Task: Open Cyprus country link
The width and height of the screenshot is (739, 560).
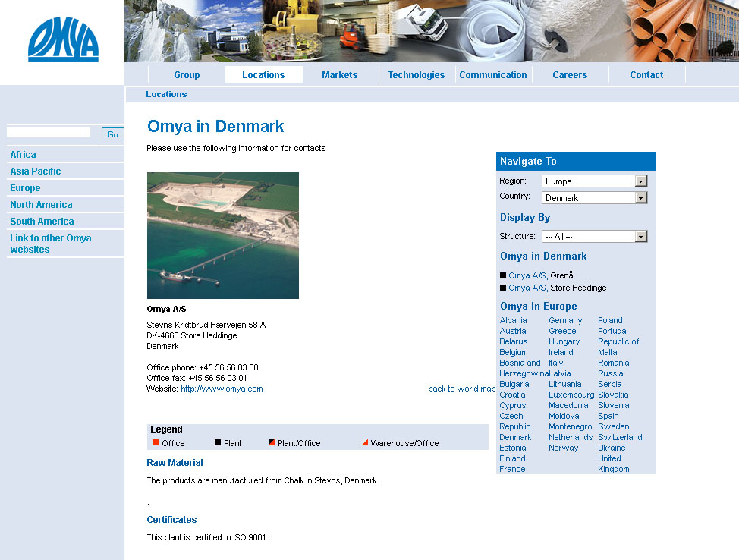Action: [x=513, y=405]
